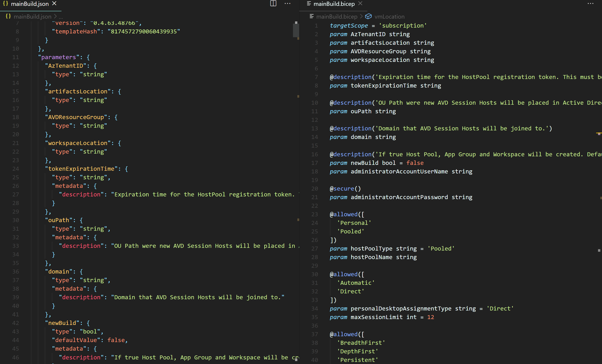This screenshot has height=364, width=602.
Task: Close the mainBuild.bicep tab
Action: tap(360, 3)
